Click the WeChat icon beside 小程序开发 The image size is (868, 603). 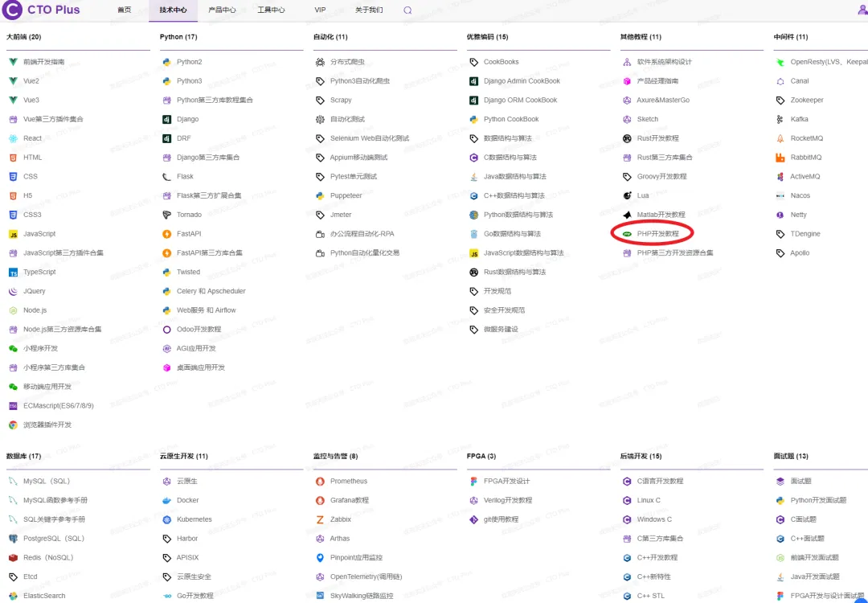point(13,349)
